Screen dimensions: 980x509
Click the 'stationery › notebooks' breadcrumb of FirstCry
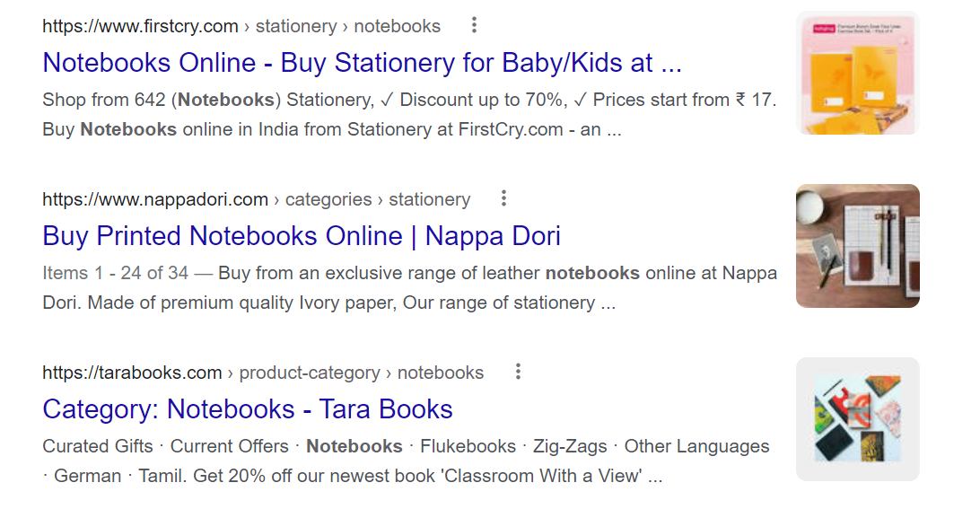tap(348, 26)
